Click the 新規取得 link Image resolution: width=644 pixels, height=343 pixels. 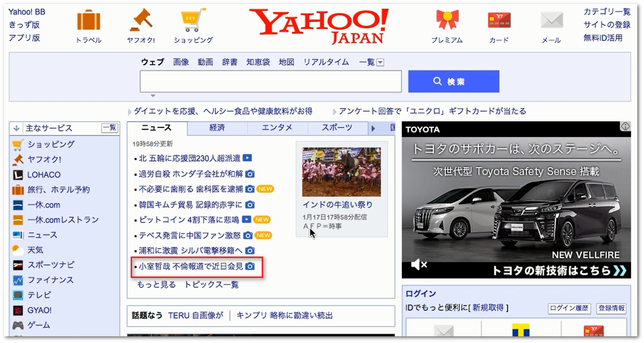click(488, 308)
